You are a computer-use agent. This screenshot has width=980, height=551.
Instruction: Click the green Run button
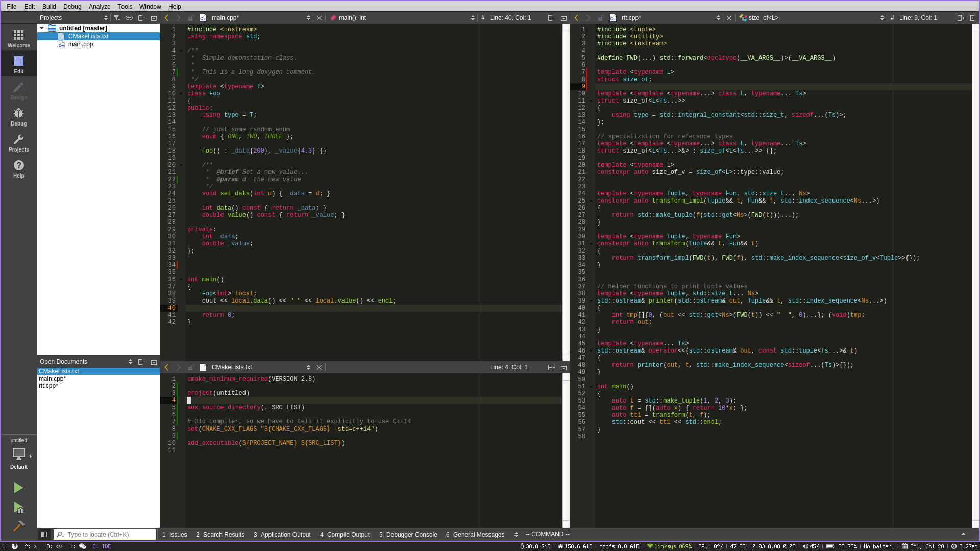tap(18, 488)
